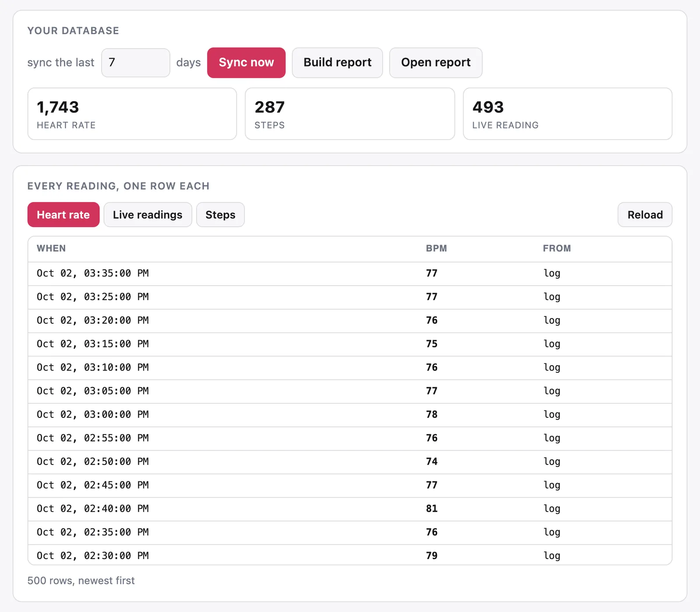Select row Oct 02, 02:45:00 PM

tap(350, 486)
